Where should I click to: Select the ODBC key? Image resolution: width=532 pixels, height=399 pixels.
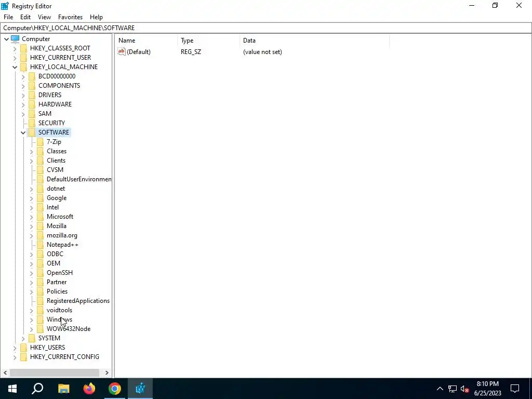coord(55,254)
